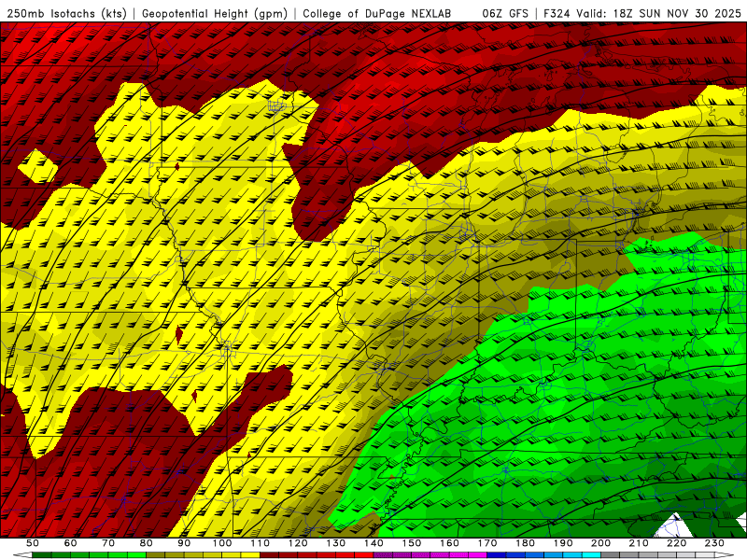Click the 80 kt label on color scale
The image size is (747, 560).
click(147, 543)
